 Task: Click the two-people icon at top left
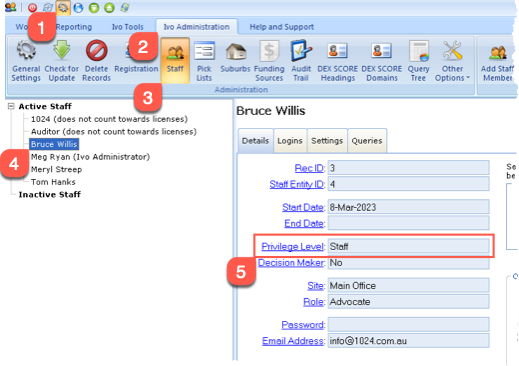tap(11, 7)
